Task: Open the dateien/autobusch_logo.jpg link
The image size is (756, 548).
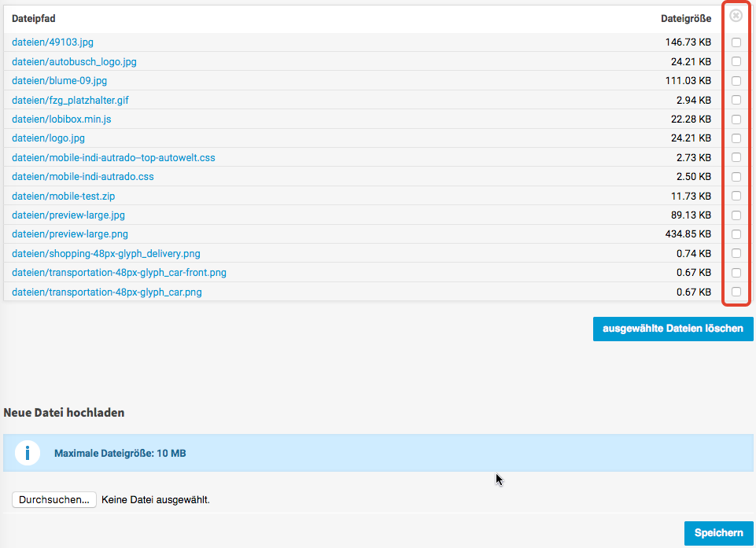Action: coord(74,61)
